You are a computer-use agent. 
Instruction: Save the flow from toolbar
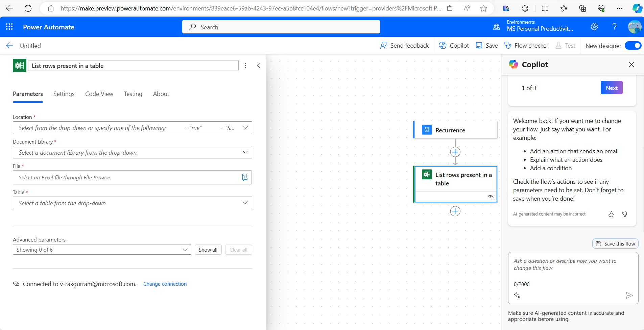point(487,46)
